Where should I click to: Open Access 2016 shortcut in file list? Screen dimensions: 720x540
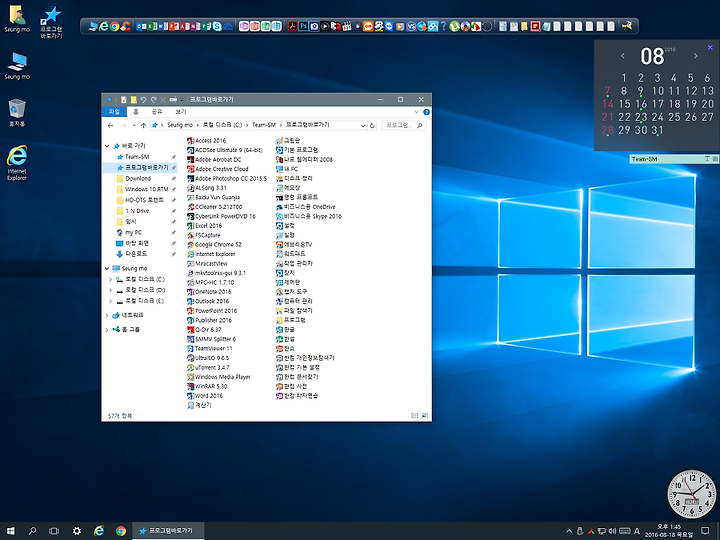pos(207,141)
